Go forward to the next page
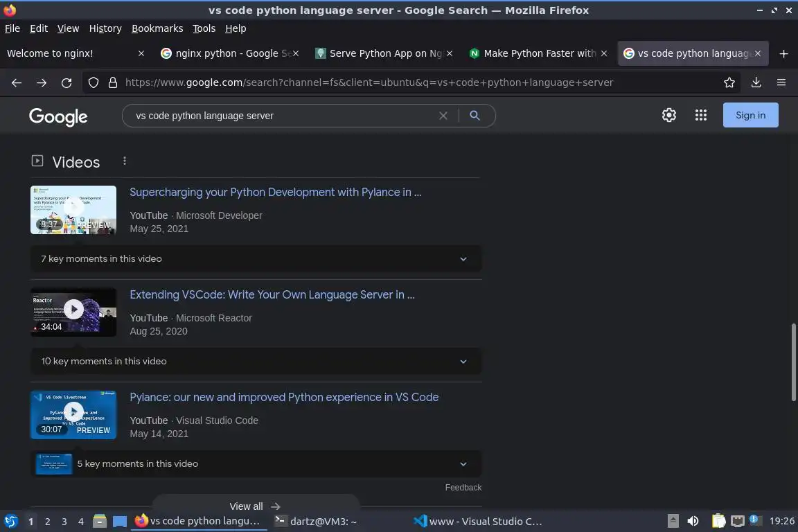The image size is (798, 532). pyautogui.click(x=42, y=82)
